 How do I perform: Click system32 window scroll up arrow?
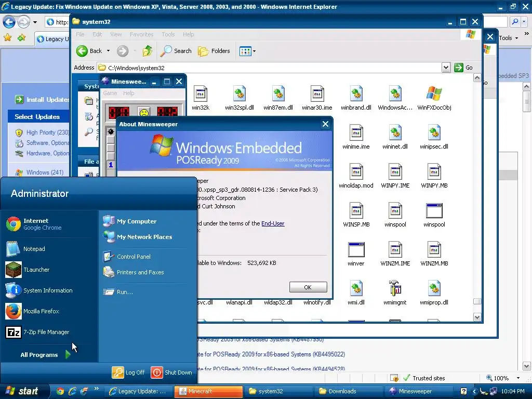(477, 78)
